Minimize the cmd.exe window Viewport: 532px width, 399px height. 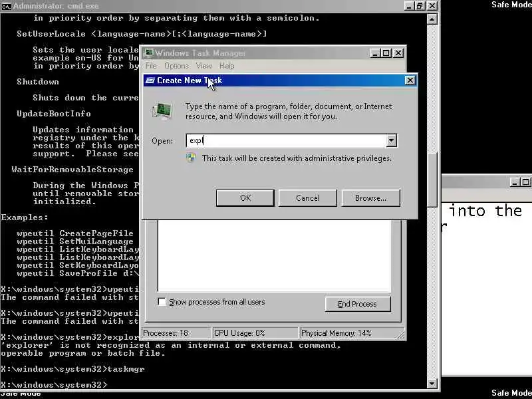[x=410, y=6]
